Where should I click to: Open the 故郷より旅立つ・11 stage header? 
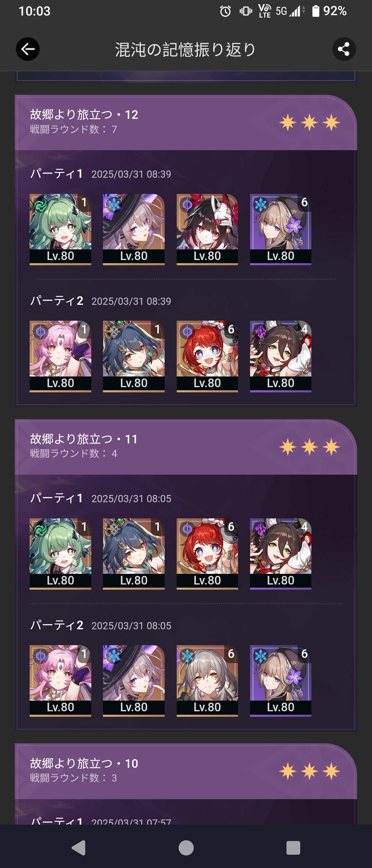(186, 447)
